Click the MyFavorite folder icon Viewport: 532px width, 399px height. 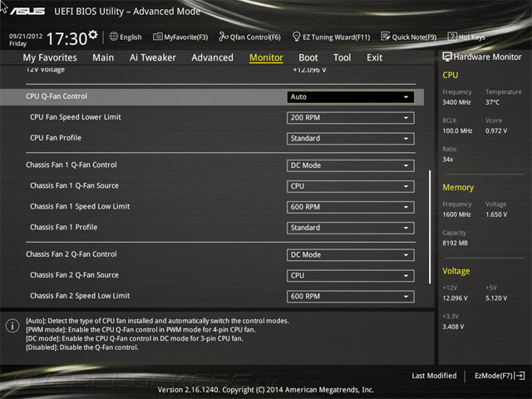pos(157,37)
